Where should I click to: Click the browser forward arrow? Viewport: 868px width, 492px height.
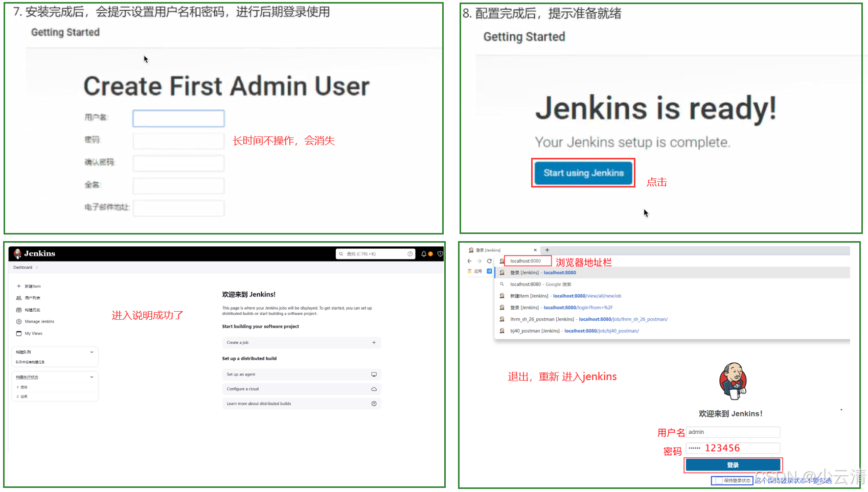point(479,261)
